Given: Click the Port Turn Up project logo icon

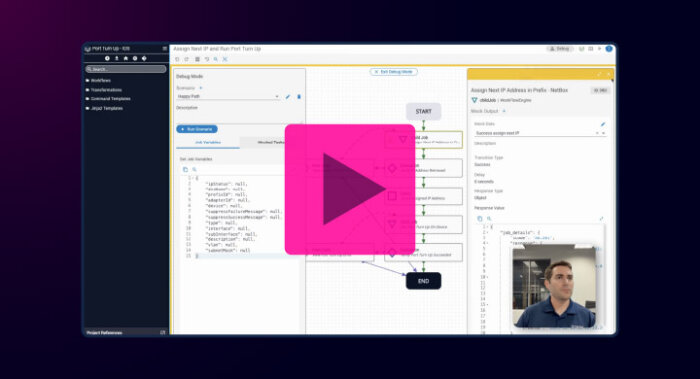Looking at the screenshot, I should click(88, 49).
